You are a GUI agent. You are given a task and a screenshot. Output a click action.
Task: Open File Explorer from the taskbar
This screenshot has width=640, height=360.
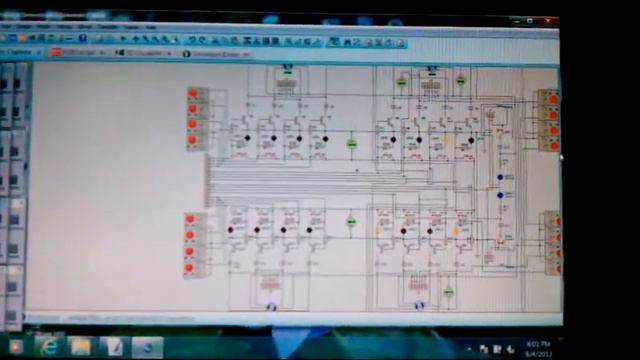[80, 347]
